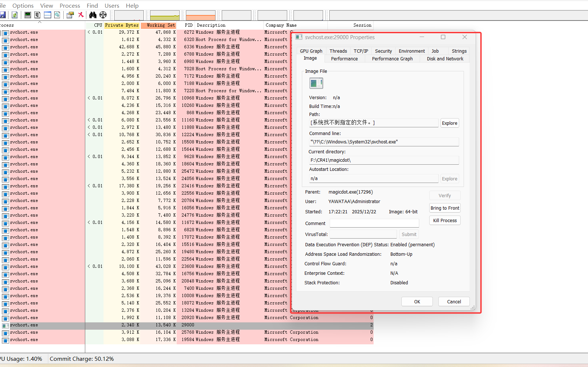Open the Options menu

click(23, 5)
